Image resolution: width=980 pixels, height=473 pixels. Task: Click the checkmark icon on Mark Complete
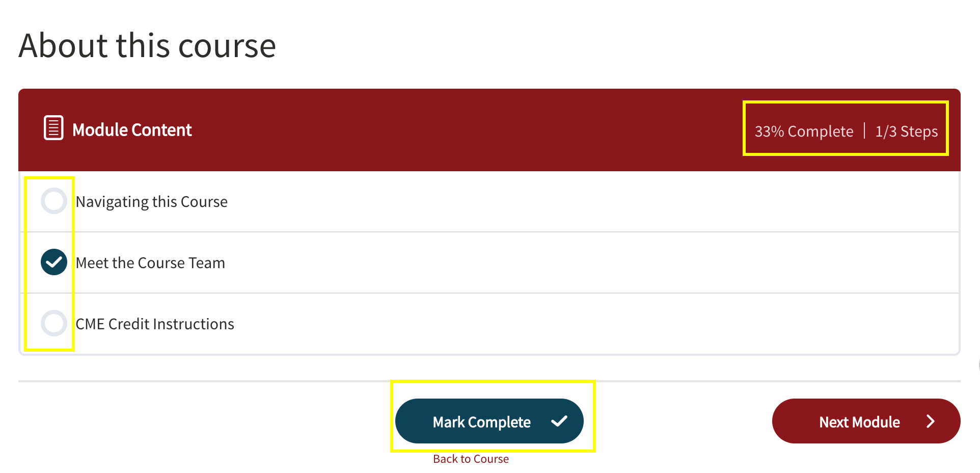(559, 421)
